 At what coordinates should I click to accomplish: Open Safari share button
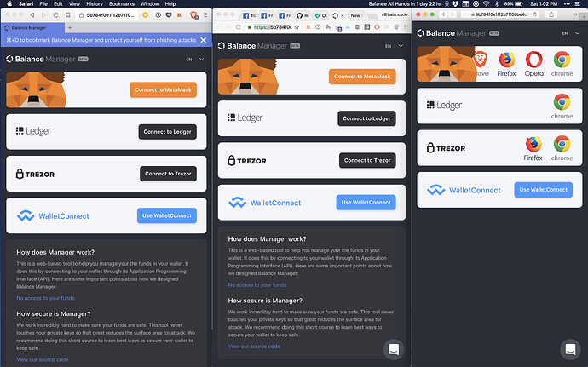click(x=551, y=14)
